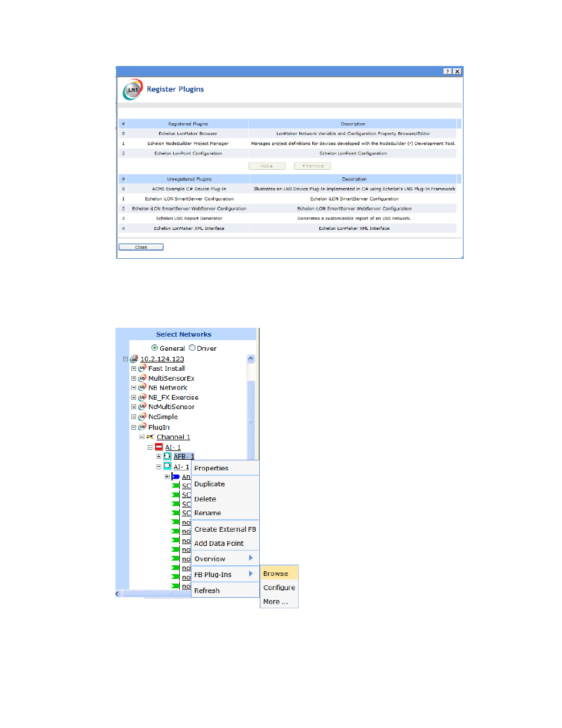Expand the NcMultiSensor network
562x728 pixels.
coord(134,407)
